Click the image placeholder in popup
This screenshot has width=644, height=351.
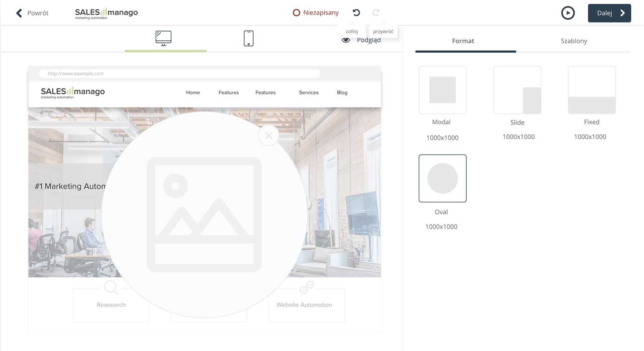pos(204,215)
